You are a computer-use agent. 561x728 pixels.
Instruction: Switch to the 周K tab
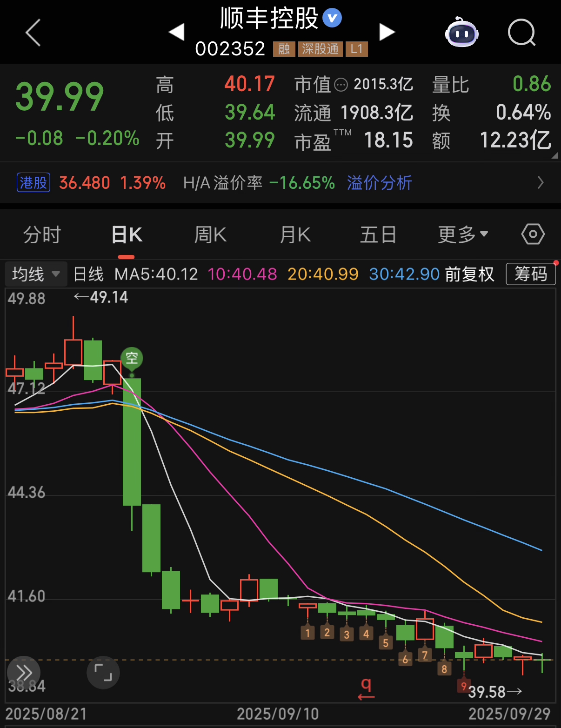(210, 234)
